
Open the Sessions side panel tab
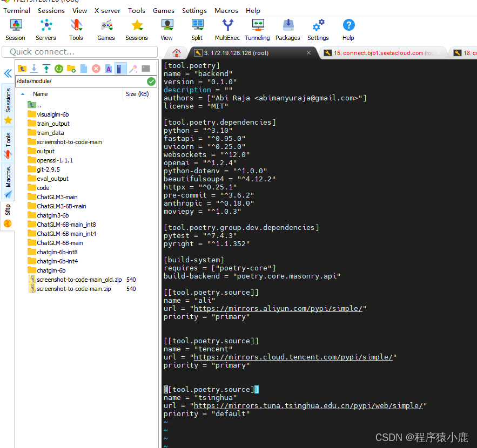pos(8,105)
